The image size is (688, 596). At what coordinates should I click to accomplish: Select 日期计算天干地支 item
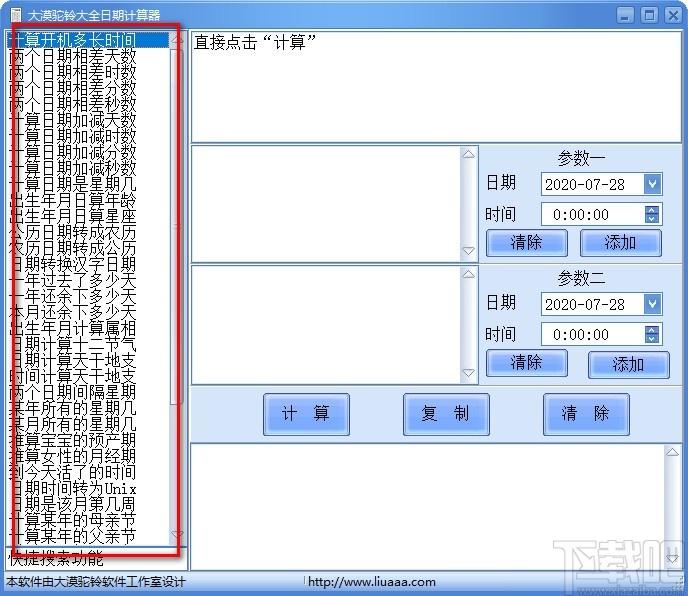coord(88,360)
